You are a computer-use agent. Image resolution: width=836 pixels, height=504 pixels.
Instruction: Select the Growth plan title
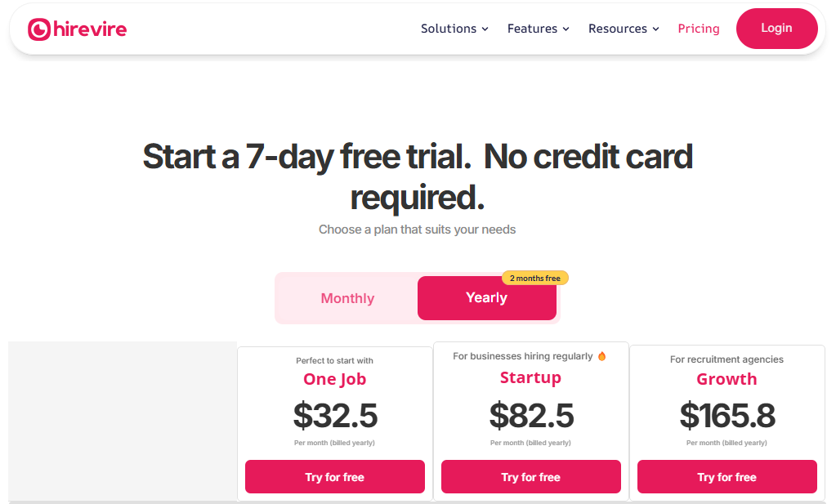(x=726, y=379)
